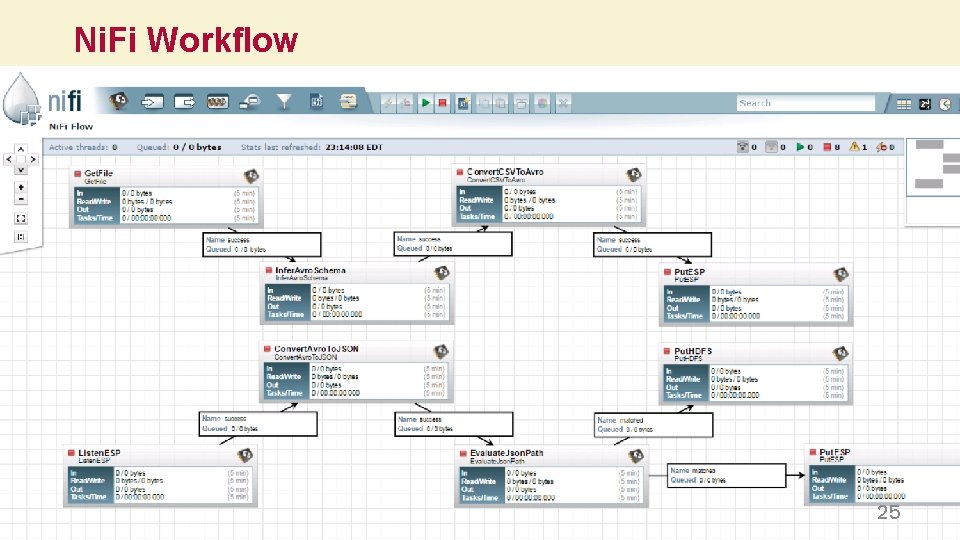Click the stopped components status icon
Image resolution: width=960 pixels, height=540 pixels.
[827, 147]
